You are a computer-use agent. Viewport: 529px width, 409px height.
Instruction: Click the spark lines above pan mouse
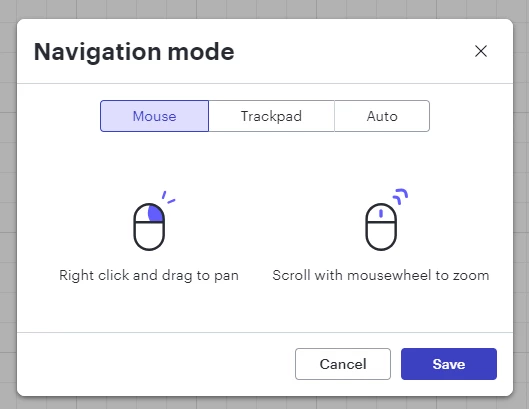click(x=168, y=197)
